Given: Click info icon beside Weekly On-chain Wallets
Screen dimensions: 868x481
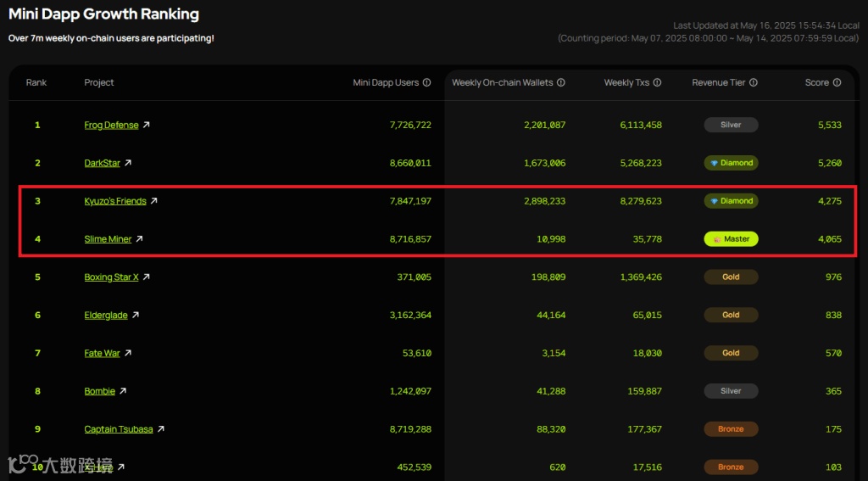Looking at the screenshot, I should point(561,82).
